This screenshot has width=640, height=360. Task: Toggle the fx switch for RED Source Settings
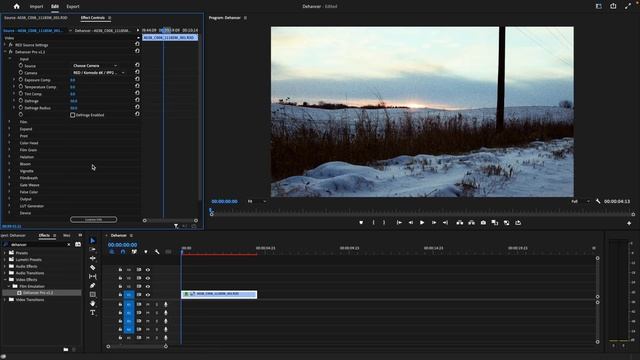click(11, 44)
